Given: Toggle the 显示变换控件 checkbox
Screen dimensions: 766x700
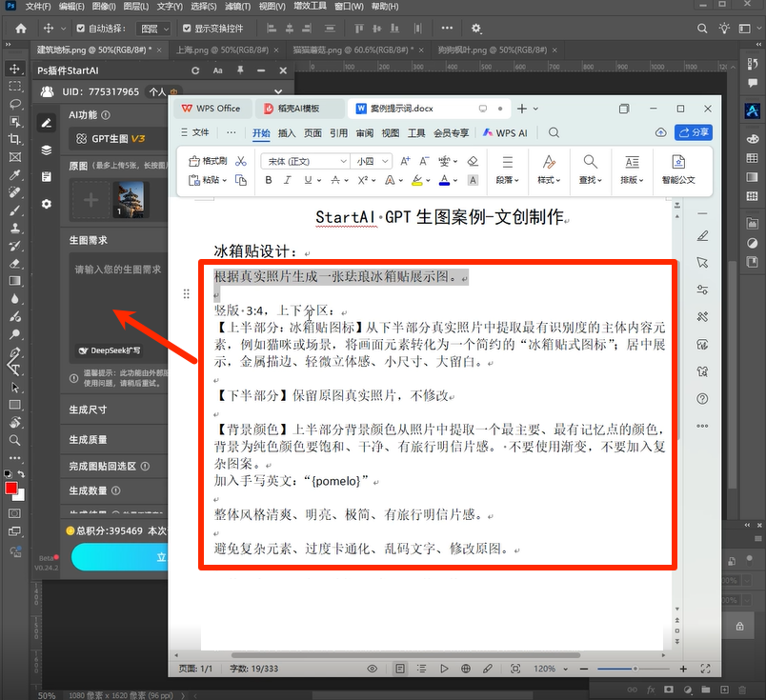Looking at the screenshot, I should [187, 29].
